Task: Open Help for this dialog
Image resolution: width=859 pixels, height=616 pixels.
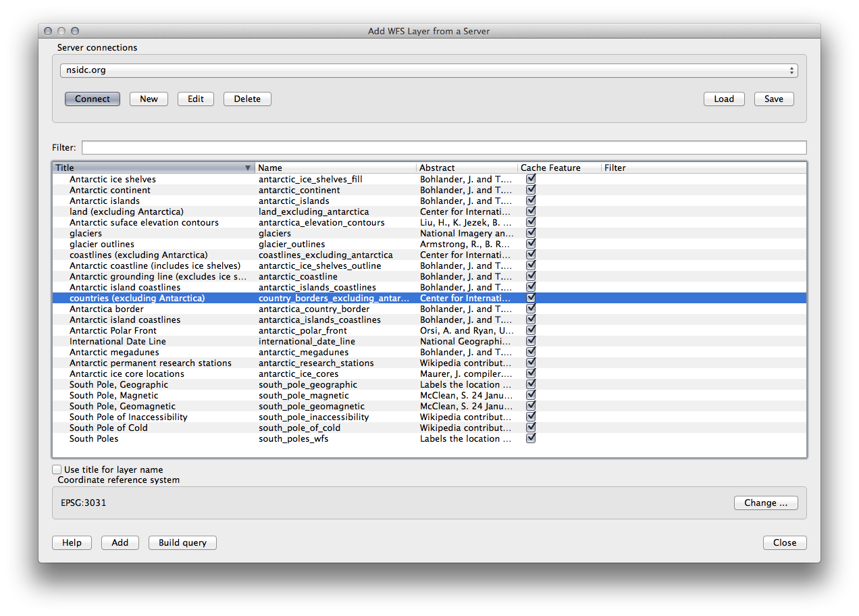Action: 71,542
